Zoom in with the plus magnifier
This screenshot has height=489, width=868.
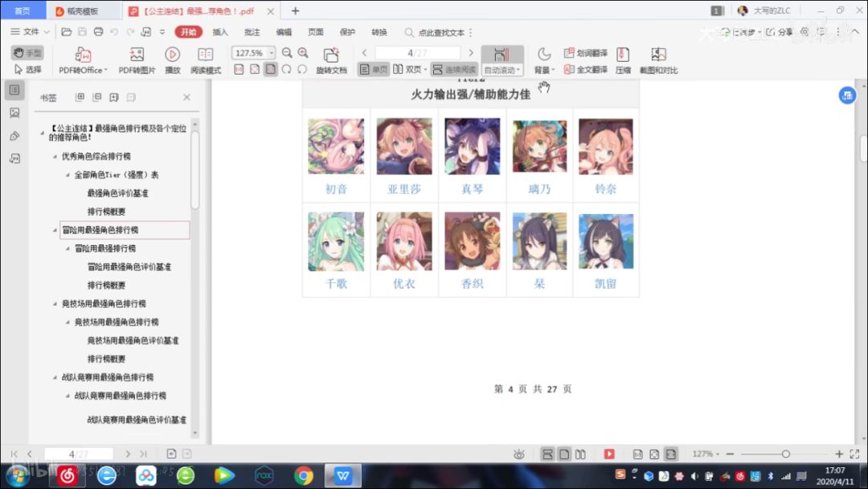click(303, 52)
